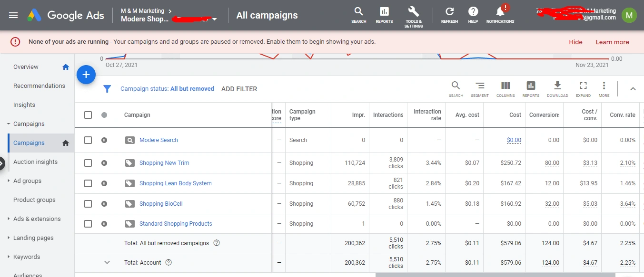The image size is (644, 277).
Task: Click pause status icon for Shopping BioCell
Action: click(104, 204)
